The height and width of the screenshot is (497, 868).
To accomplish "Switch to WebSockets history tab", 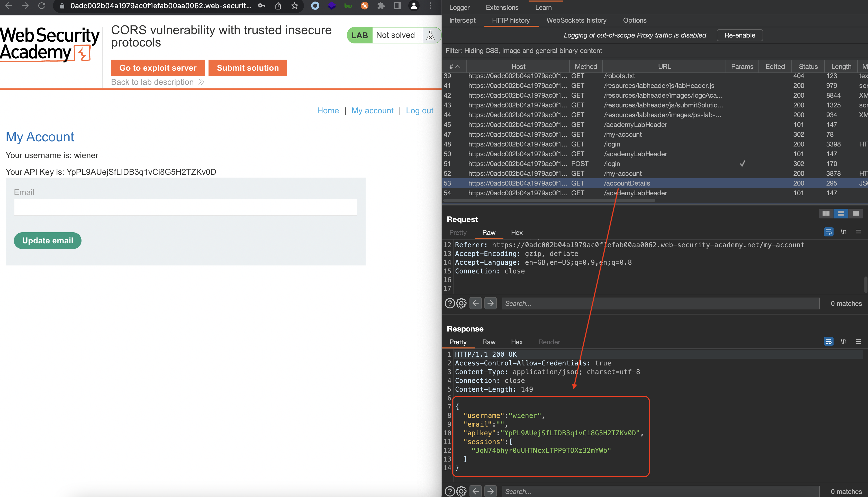I will tap(576, 20).
